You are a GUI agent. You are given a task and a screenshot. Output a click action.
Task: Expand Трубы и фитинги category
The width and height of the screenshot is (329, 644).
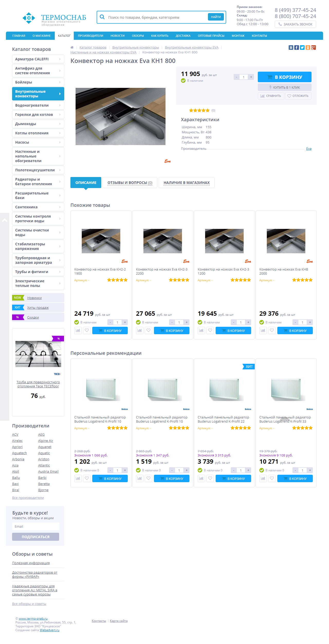(x=38, y=272)
